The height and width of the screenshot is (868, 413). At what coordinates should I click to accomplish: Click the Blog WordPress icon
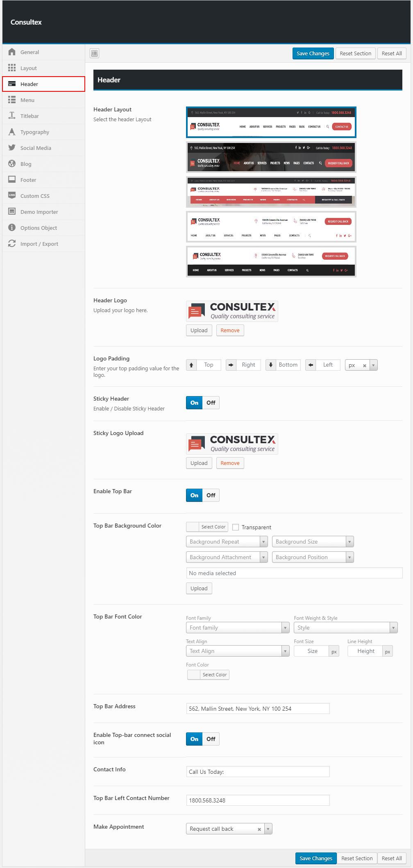pos(12,164)
